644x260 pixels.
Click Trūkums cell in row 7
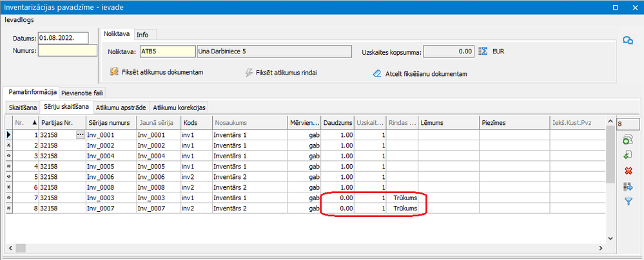(x=403, y=198)
